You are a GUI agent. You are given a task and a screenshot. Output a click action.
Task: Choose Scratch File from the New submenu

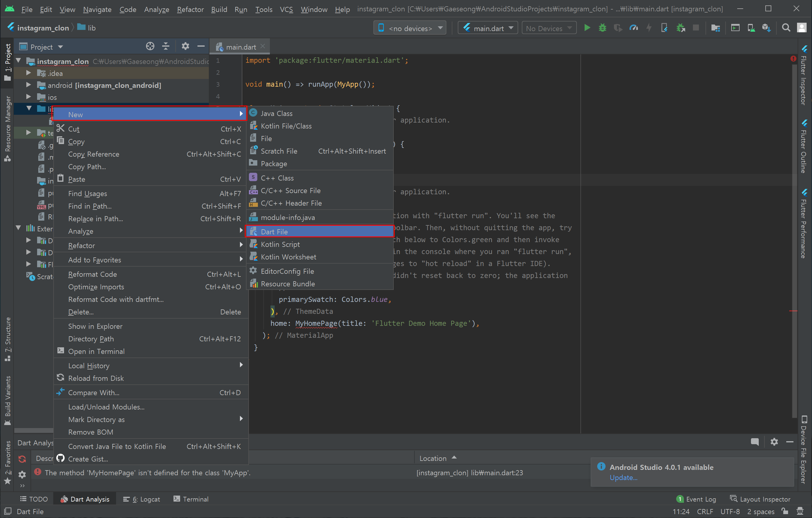[x=320, y=151]
